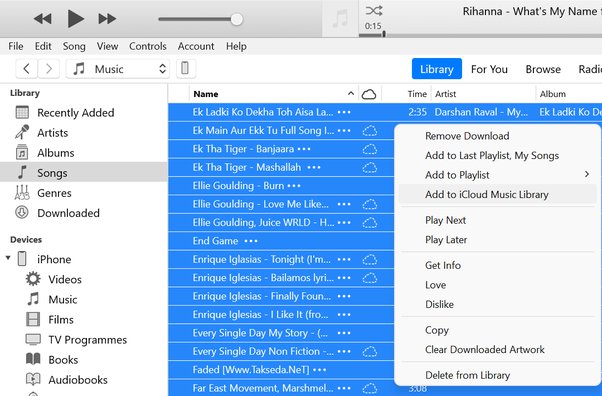Click cloud icon for Enrique Iglesias - Bailamos
The height and width of the screenshot is (396, 602).
coord(370,278)
